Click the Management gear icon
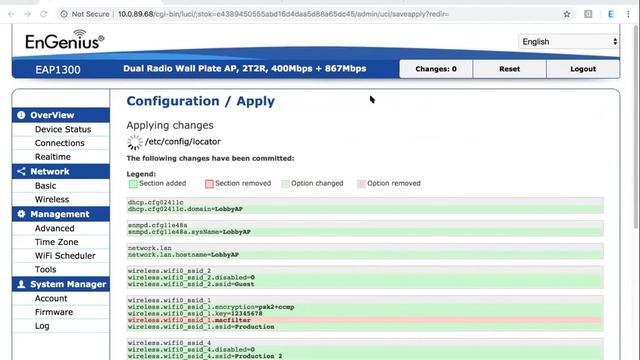Screen dimensions: 640x360 click(21, 214)
